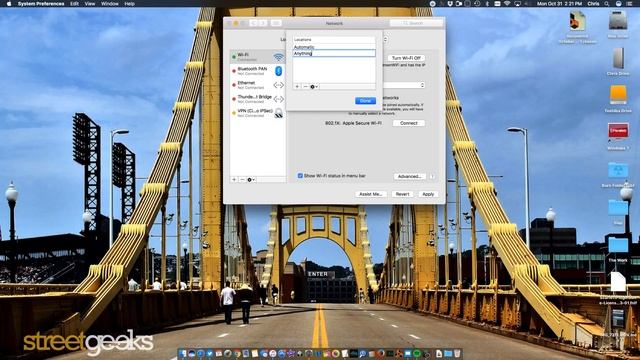Remove the selected network service

click(x=242, y=180)
